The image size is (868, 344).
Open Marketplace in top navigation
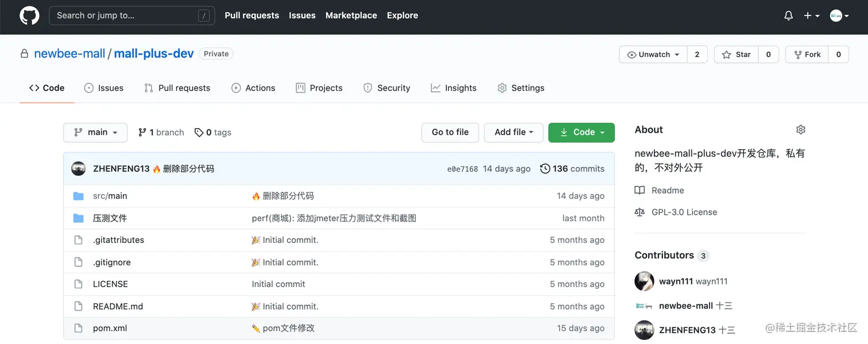pyautogui.click(x=351, y=16)
